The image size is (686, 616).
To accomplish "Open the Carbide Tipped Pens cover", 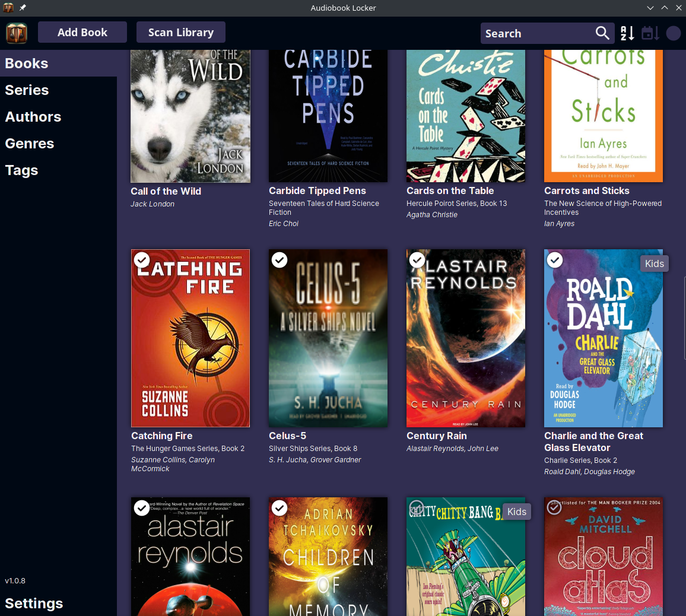I will (328, 116).
